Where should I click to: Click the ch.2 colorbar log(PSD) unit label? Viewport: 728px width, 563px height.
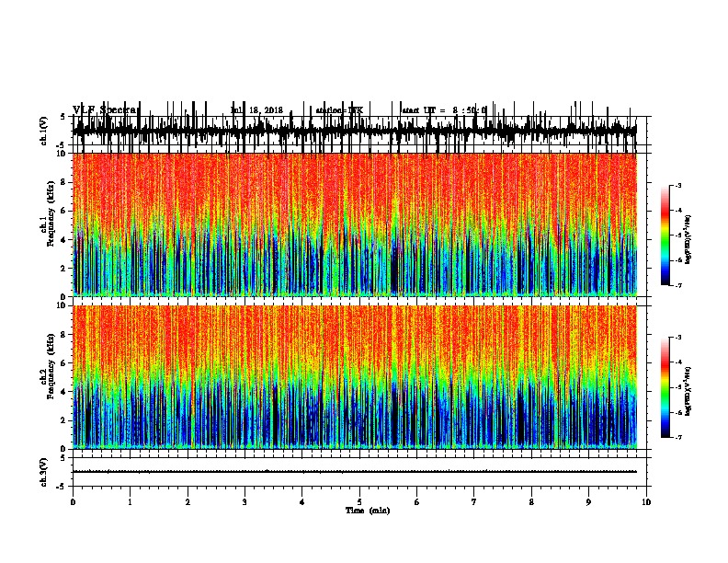click(688, 391)
